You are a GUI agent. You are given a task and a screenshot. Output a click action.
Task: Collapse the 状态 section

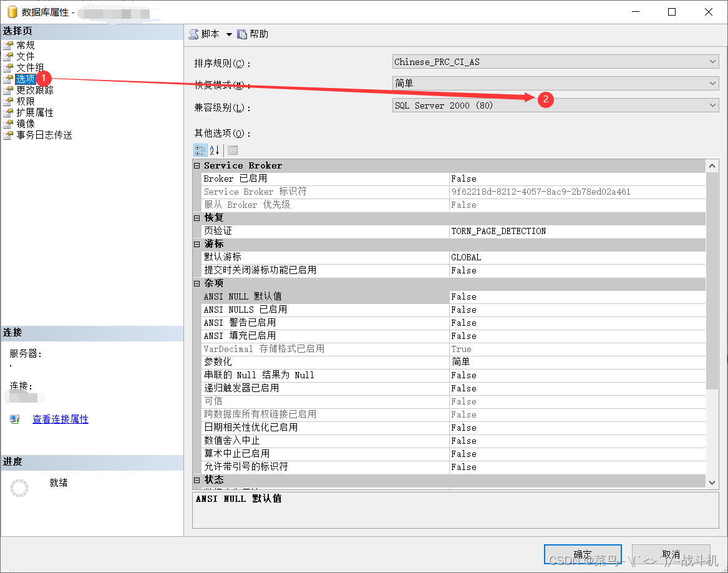pos(197,480)
